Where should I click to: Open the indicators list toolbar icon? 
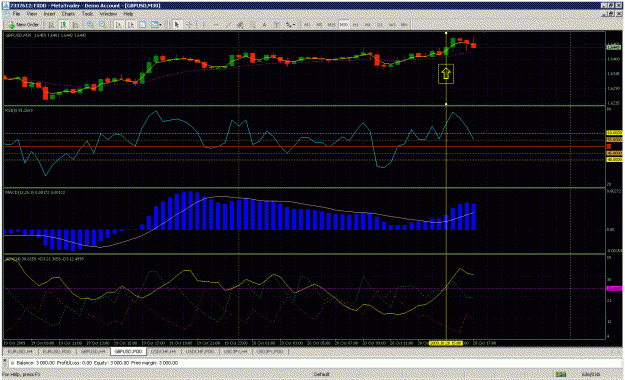coord(142,25)
